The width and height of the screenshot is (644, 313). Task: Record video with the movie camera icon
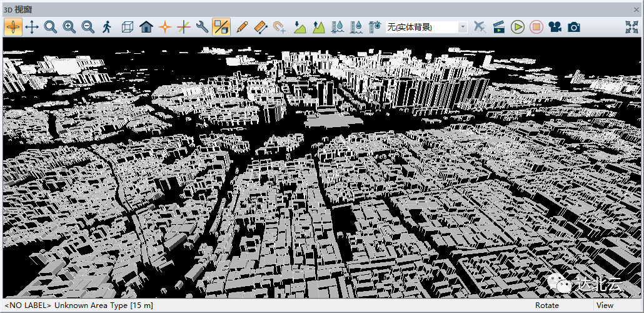point(555,27)
